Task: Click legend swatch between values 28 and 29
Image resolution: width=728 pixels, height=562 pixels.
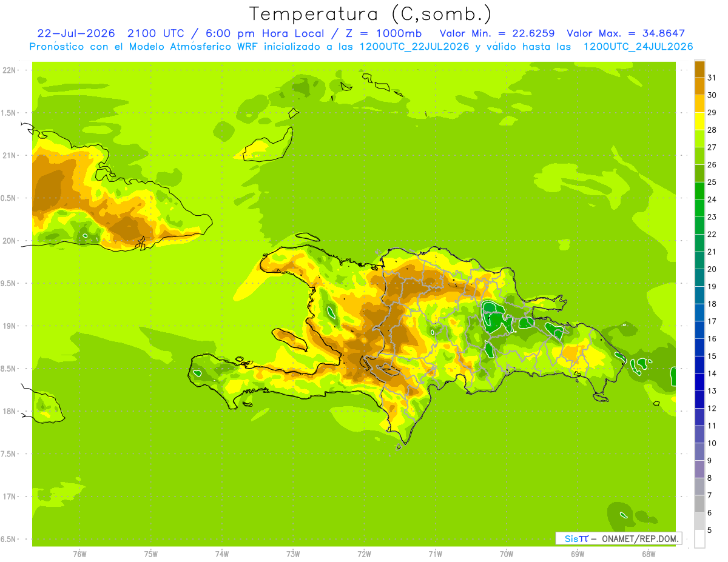Action: pyautogui.click(x=699, y=121)
